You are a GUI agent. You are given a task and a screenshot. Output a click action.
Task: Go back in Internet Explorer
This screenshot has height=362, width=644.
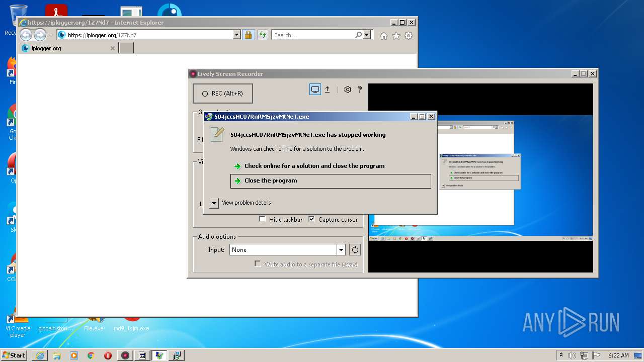pyautogui.click(x=26, y=35)
